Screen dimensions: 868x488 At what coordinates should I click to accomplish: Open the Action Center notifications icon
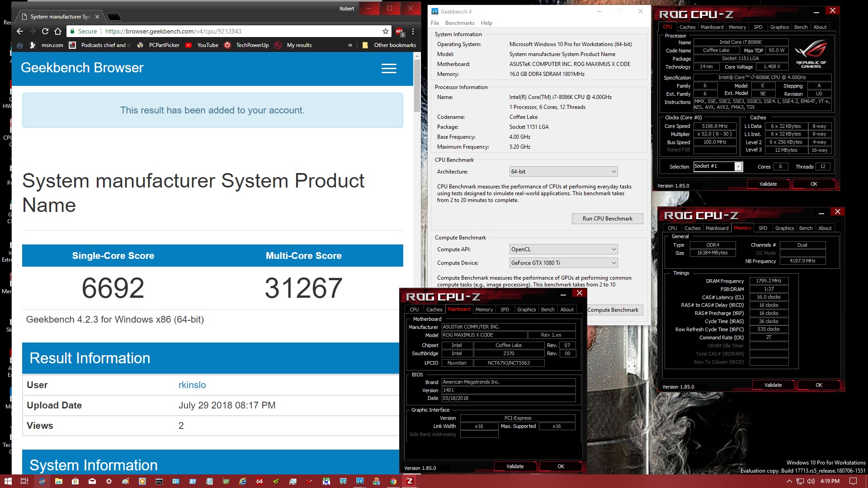point(853,481)
